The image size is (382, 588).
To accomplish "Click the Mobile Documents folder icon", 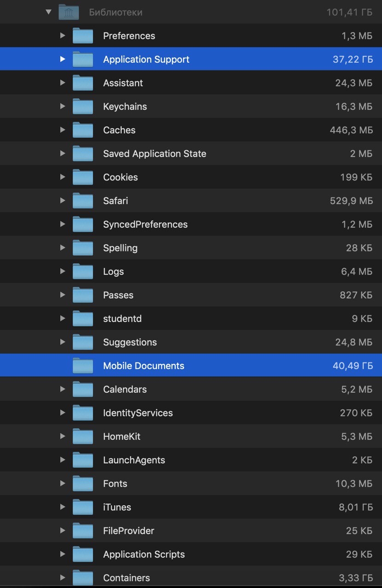I will click(83, 366).
